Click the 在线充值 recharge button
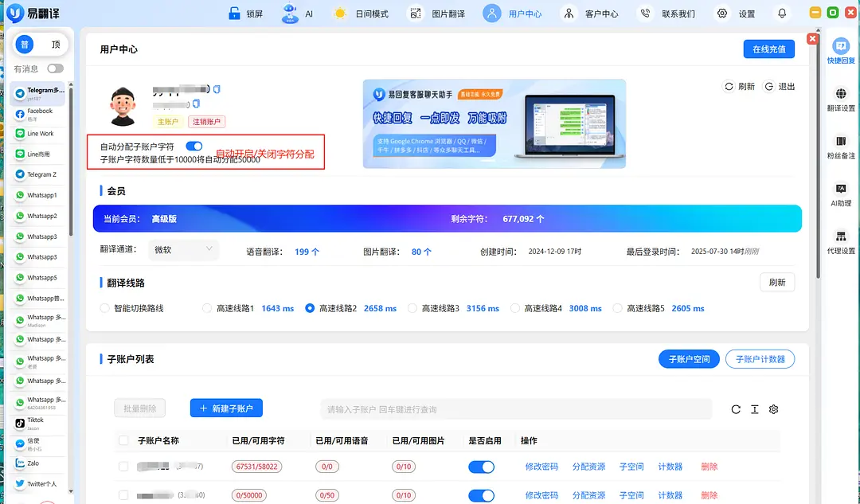The height and width of the screenshot is (504, 860). point(768,49)
